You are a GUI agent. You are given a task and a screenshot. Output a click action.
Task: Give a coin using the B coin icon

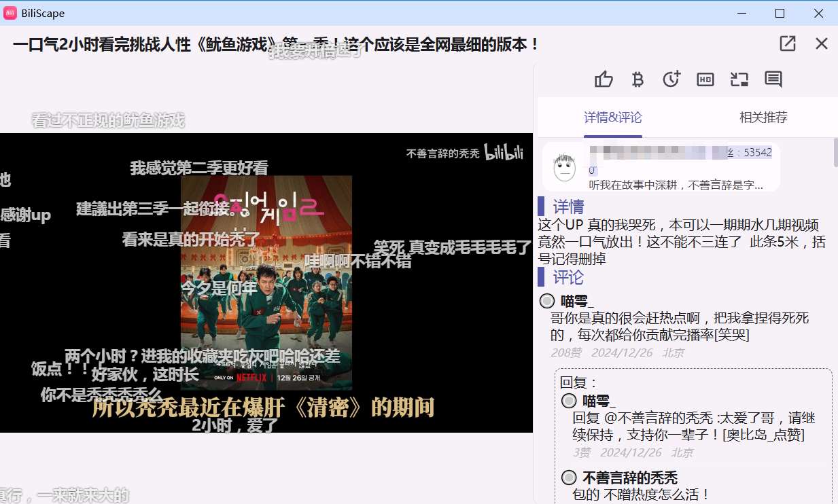[x=638, y=79]
